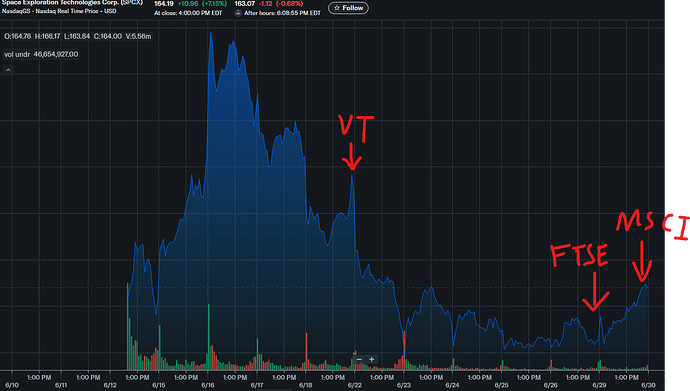The width and height of the screenshot is (690, 391).
Task: Click the (+7.15%) percent change
Action: pos(214,4)
